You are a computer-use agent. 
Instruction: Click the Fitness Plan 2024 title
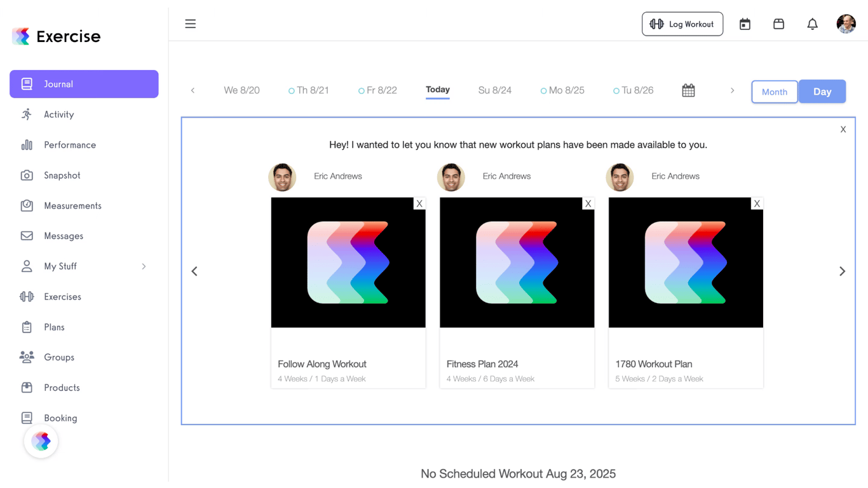click(482, 364)
